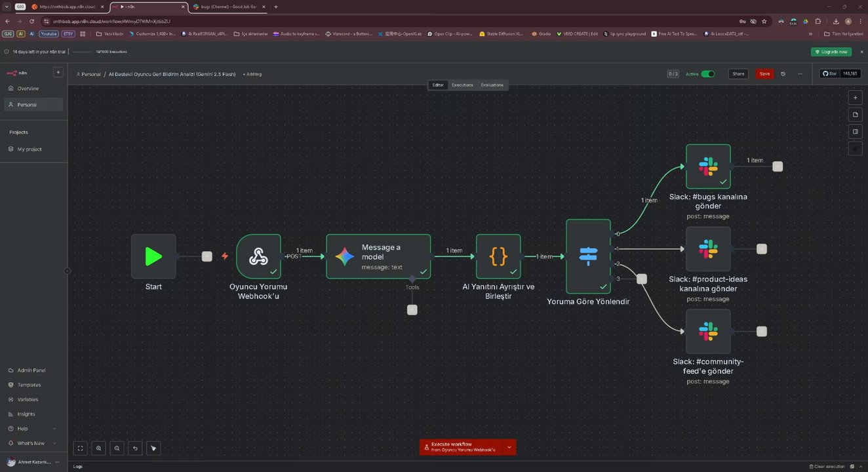Click the fit-to-view canvas button
This screenshot has width=868, height=472.
click(80, 448)
